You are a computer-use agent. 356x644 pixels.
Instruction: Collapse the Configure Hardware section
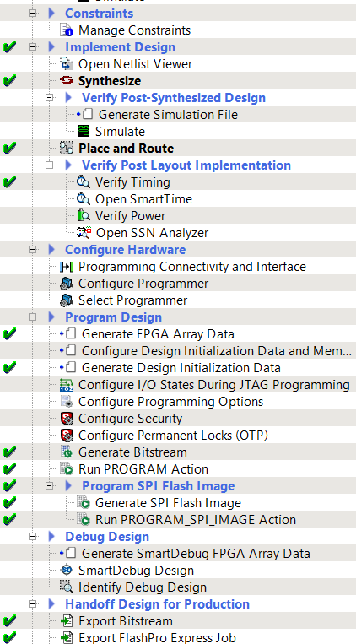coord(32,249)
